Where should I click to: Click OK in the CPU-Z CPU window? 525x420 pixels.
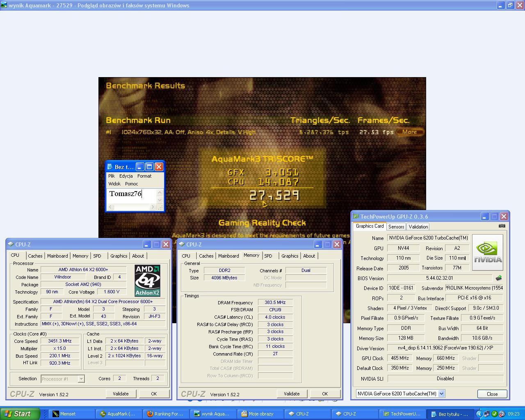click(x=154, y=394)
